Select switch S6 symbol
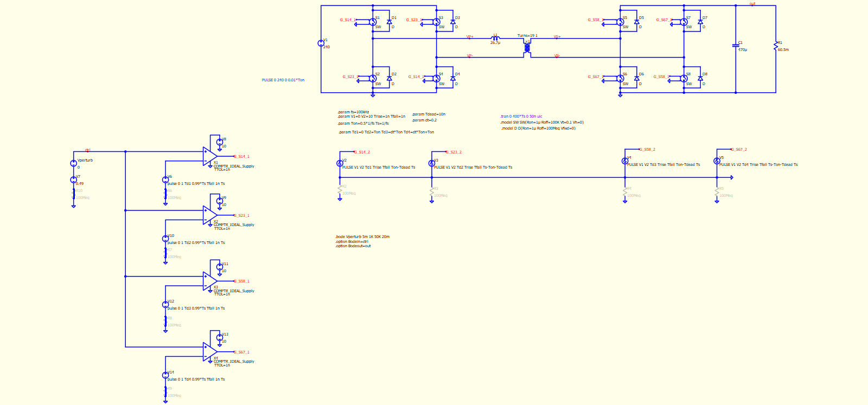868x405 pixels. click(x=620, y=79)
